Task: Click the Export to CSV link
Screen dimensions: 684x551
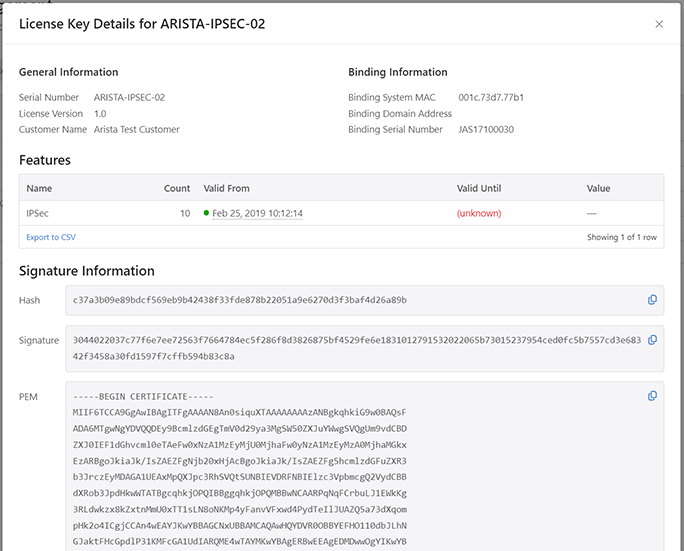Action: tap(51, 237)
